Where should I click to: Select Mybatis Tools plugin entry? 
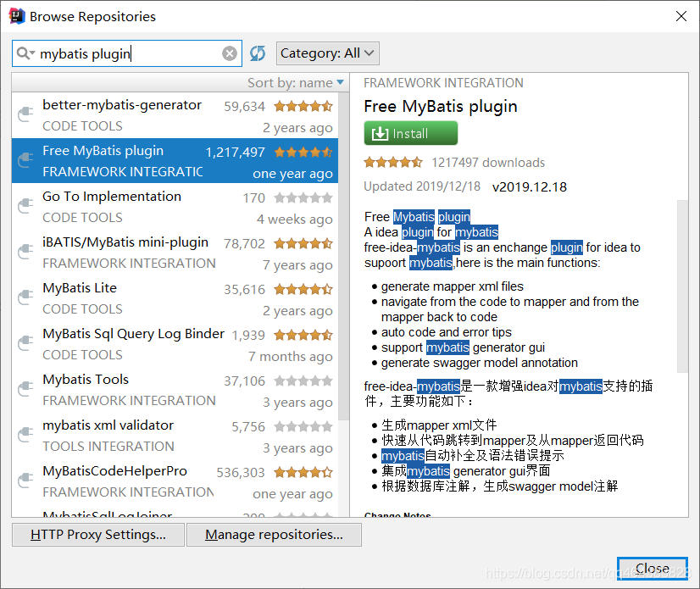click(x=175, y=390)
